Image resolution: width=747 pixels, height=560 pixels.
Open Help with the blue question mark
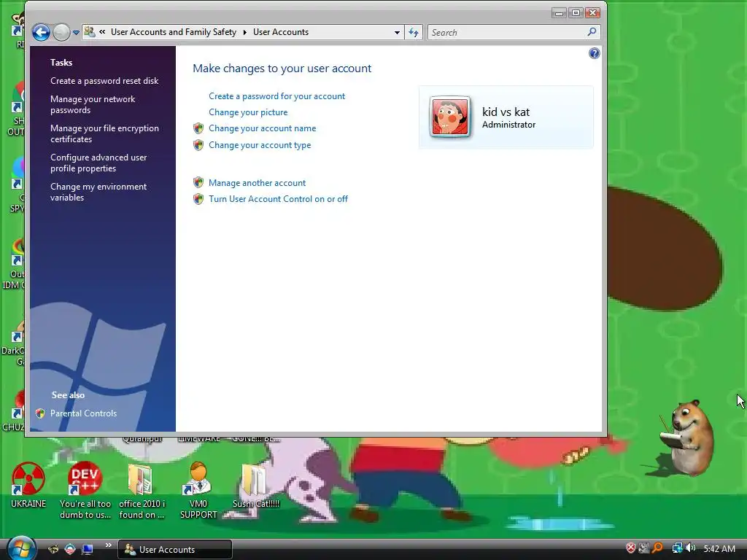[594, 53]
